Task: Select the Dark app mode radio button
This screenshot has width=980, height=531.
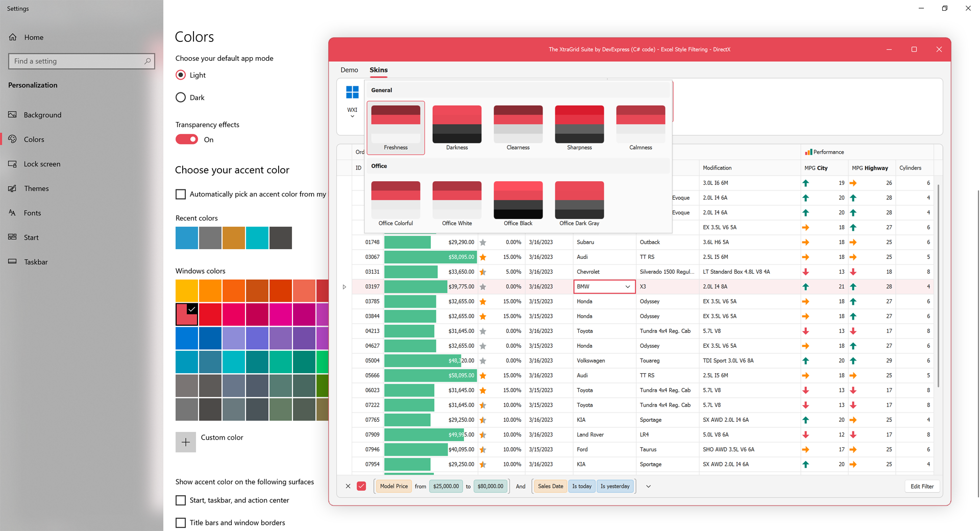Action: [x=181, y=98]
